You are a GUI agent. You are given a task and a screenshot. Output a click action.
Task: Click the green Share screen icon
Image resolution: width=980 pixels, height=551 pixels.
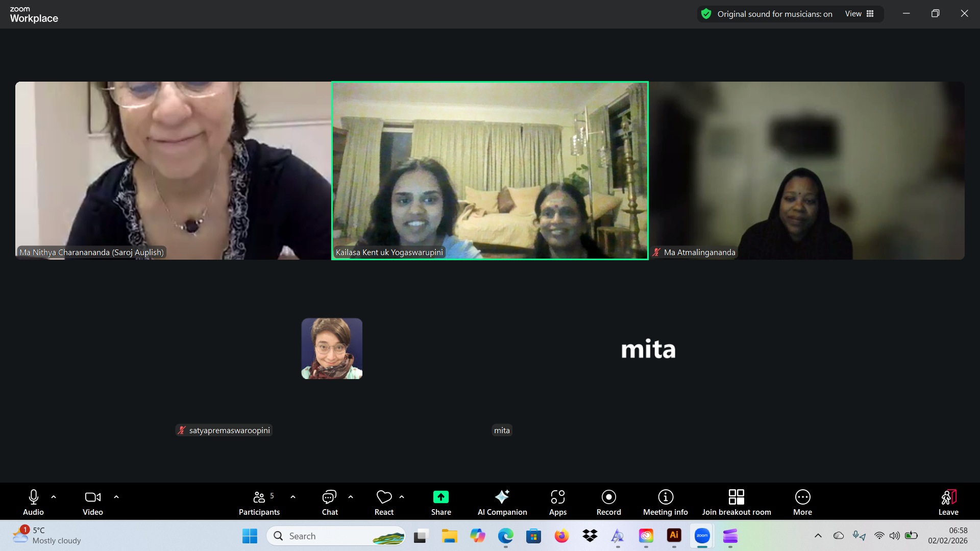click(x=440, y=497)
